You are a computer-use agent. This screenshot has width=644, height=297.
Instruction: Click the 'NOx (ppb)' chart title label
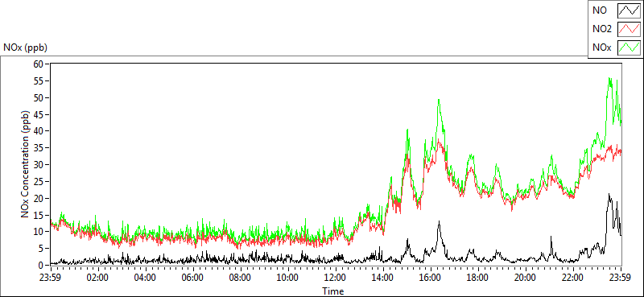pos(25,47)
